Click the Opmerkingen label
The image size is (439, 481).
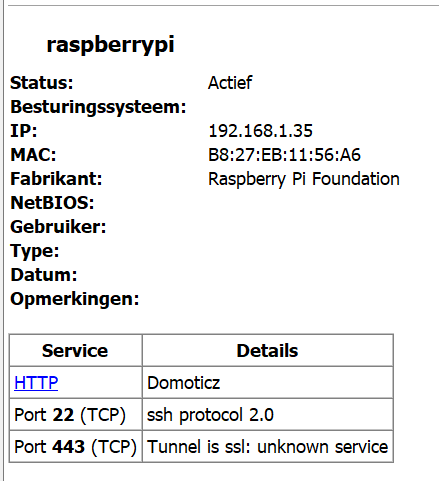[74, 299]
